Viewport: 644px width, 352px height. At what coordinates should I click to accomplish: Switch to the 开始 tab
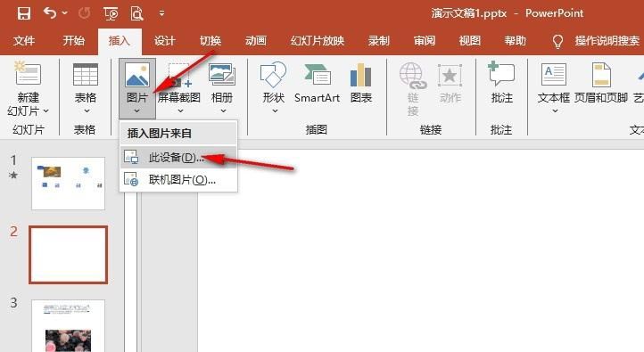pos(74,41)
